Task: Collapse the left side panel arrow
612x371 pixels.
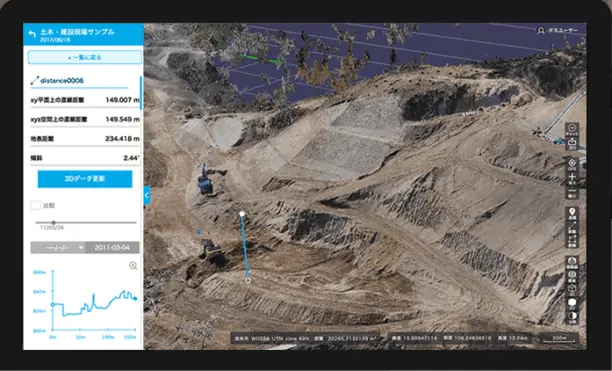Action: pyautogui.click(x=147, y=195)
